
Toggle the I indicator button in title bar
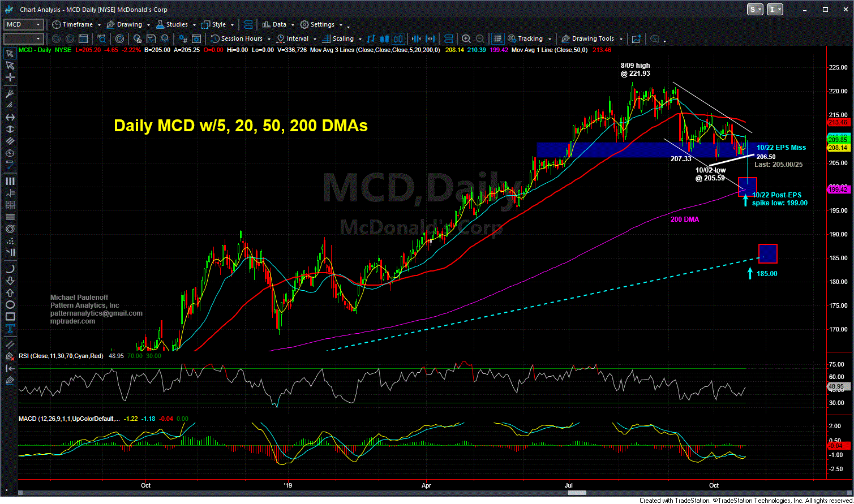tap(776, 9)
